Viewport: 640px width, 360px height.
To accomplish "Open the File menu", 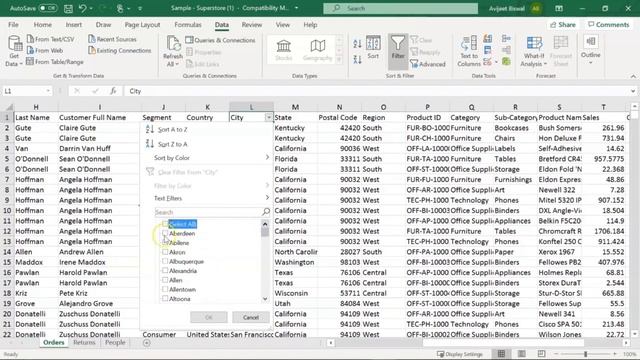I will tap(13, 24).
